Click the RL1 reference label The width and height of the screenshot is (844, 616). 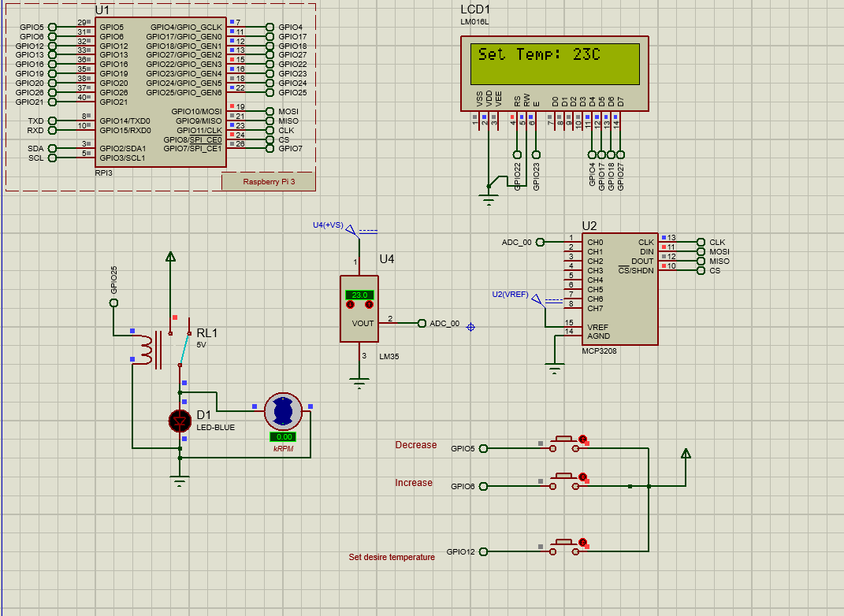click(207, 333)
